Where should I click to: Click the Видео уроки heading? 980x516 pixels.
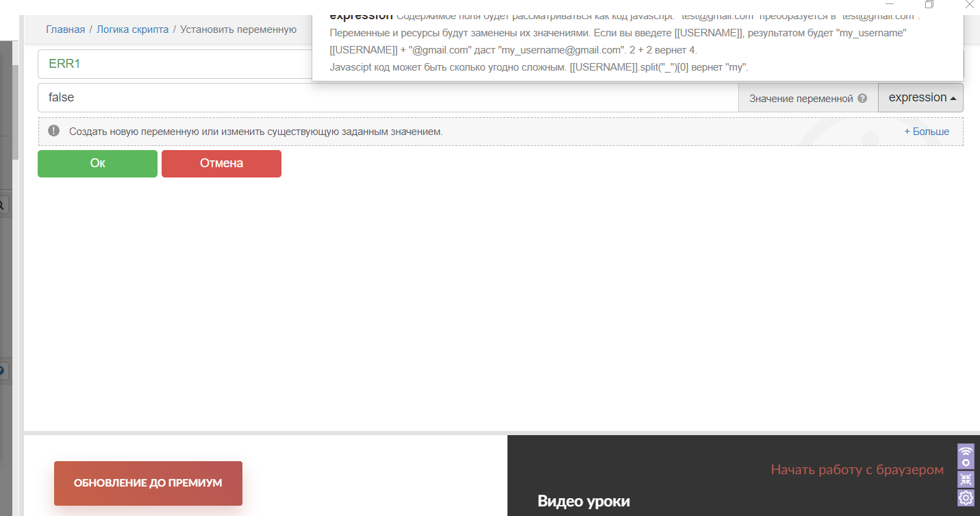coord(583,501)
